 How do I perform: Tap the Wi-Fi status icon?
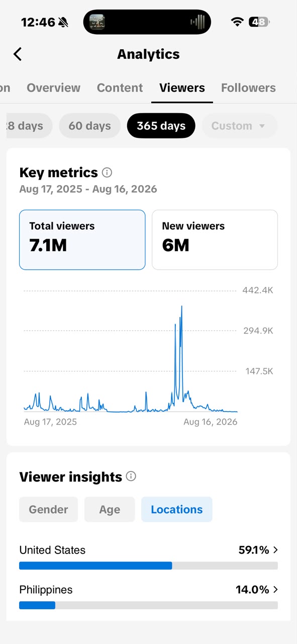tap(237, 22)
